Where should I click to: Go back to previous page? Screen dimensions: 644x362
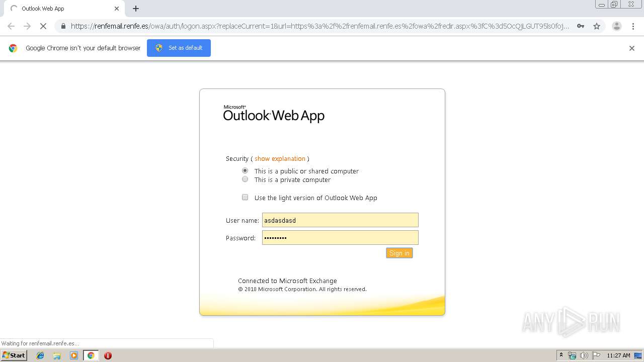11,26
